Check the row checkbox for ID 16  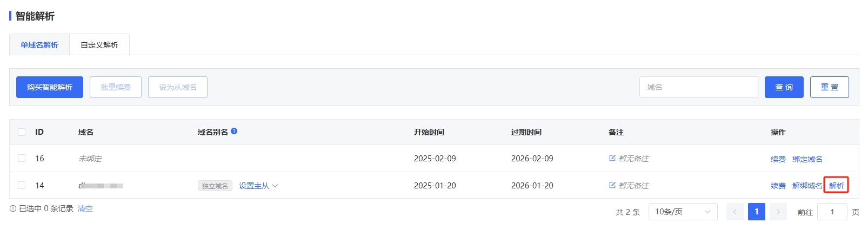(x=22, y=158)
